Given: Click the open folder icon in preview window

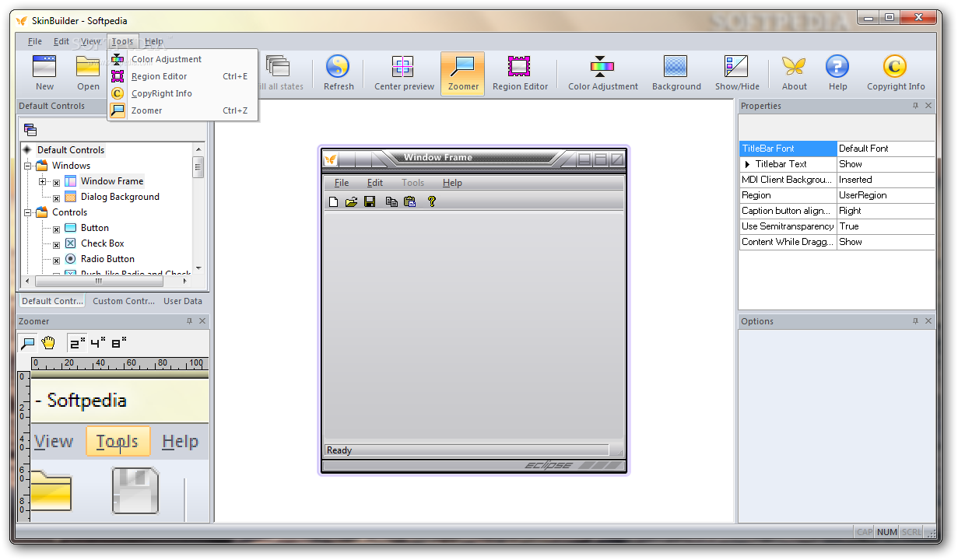Looking at the screenshot, I should 351,201.
